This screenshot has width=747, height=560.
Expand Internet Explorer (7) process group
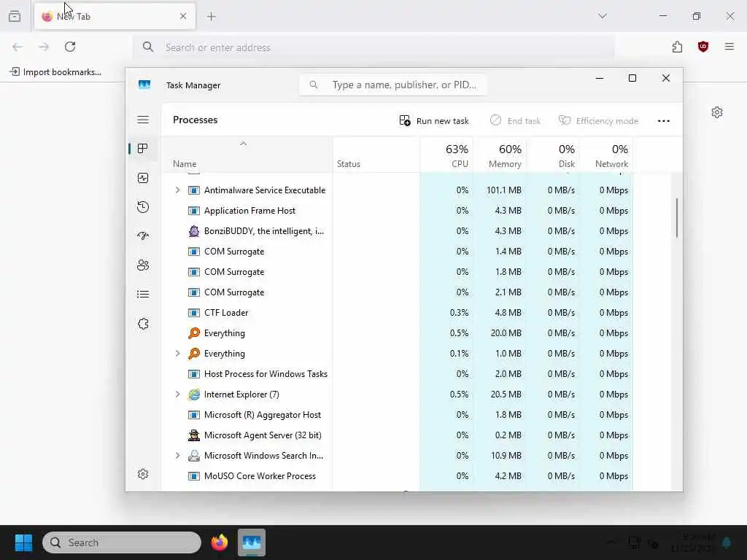(178, 394)
